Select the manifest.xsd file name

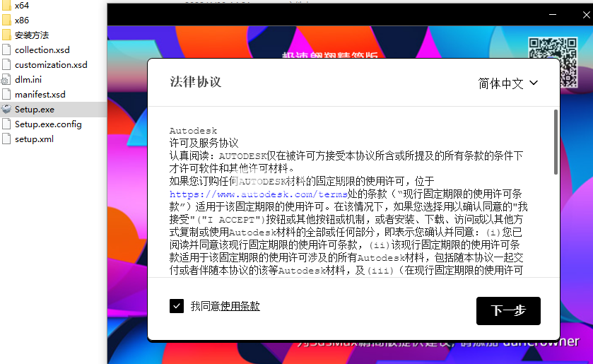[x=40, y=94]
